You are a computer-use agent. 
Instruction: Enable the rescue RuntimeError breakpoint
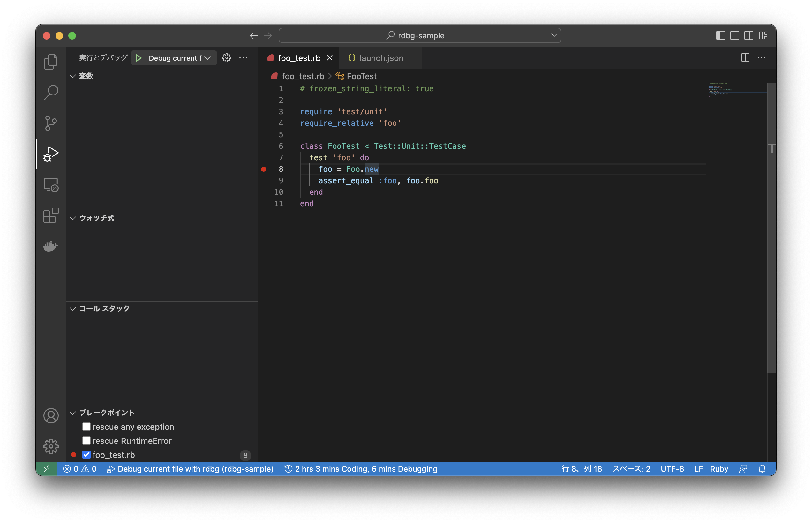(x=86, y=441)
